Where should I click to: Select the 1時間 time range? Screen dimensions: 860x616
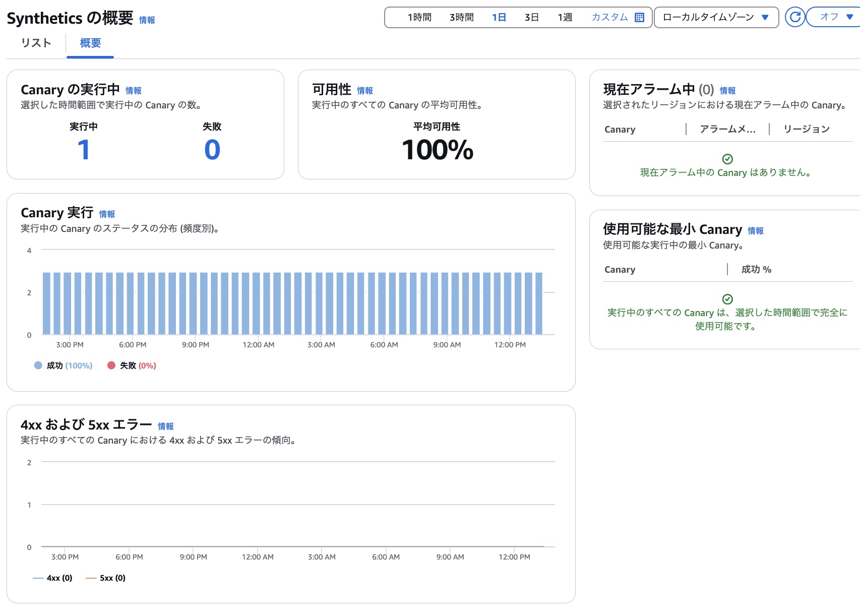(419, 18)
